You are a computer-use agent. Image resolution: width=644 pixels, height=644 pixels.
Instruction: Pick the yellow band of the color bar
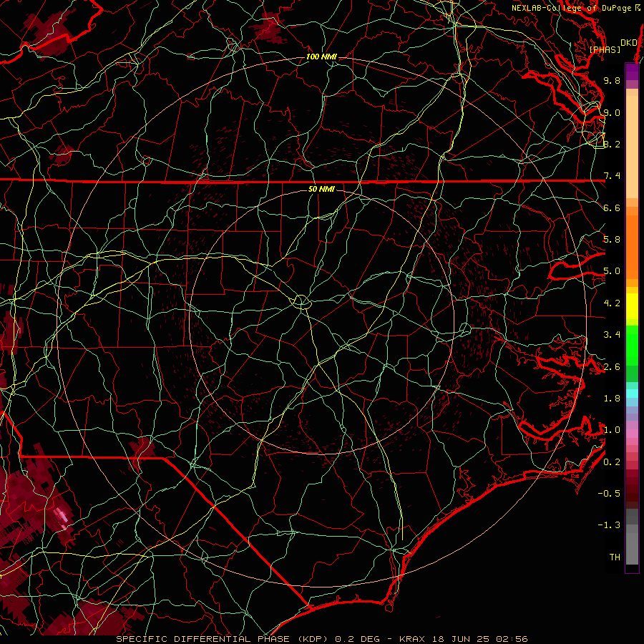pyautogui.click(x=632, y=306)
